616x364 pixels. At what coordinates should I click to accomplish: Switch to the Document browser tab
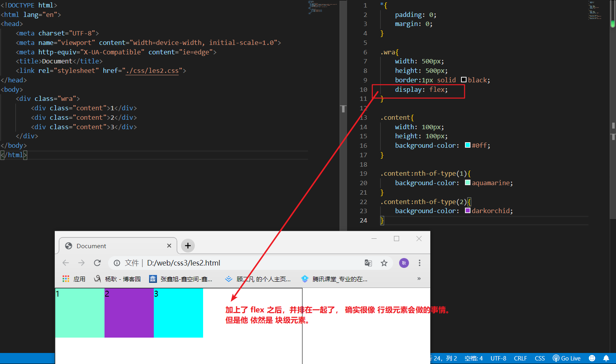(x=114, y=246)
